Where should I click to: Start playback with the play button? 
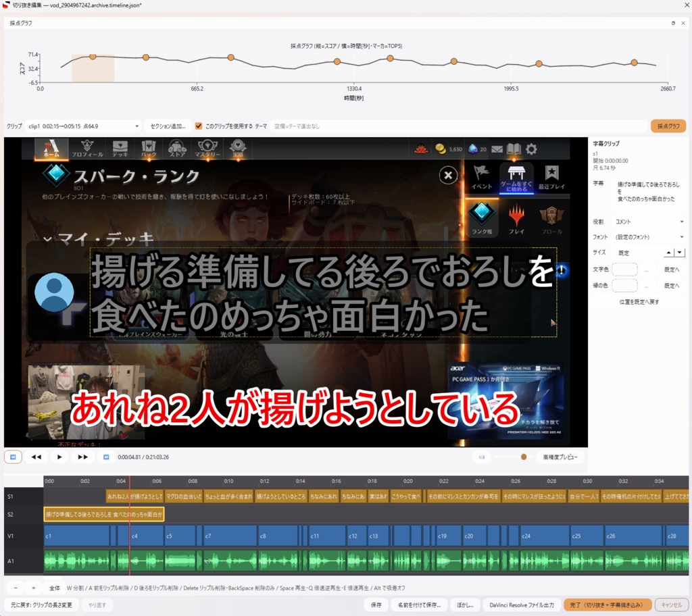[x=59, y=457]
